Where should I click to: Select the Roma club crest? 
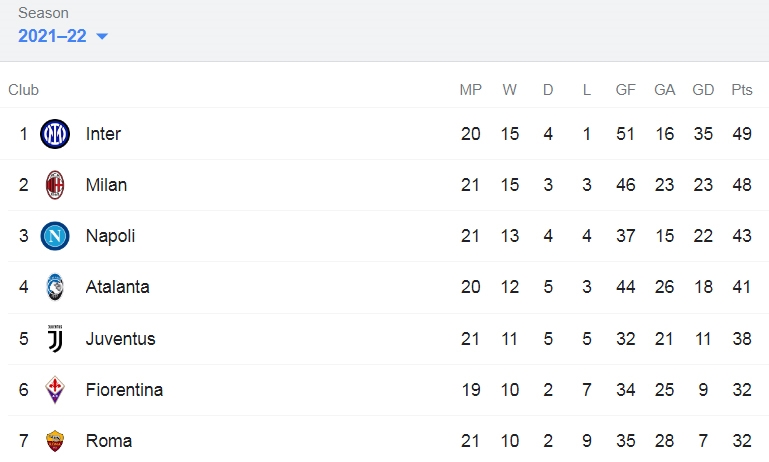[55, 440]
